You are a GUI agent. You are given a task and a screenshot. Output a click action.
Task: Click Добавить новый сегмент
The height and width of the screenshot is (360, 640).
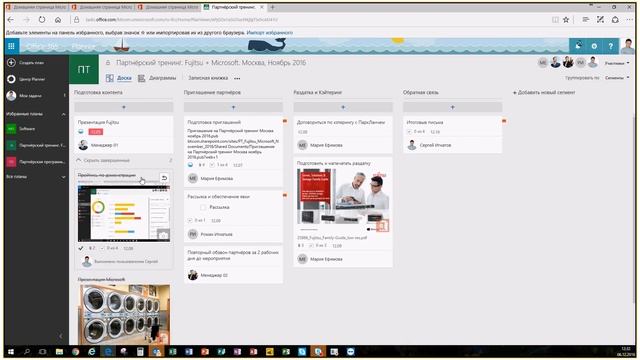tap(544, 93)
